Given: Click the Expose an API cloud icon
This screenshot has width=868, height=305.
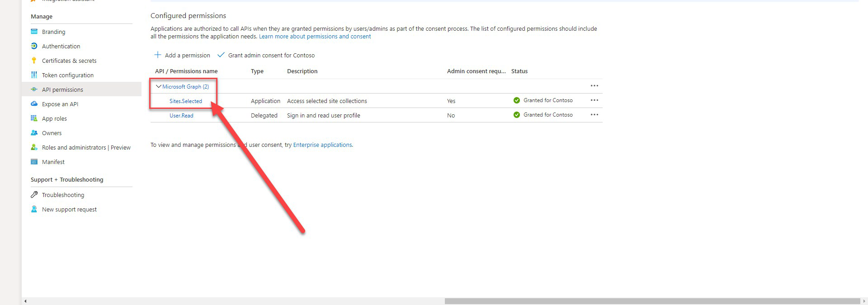Looking at the screenshot, I should tap(34, 104).
